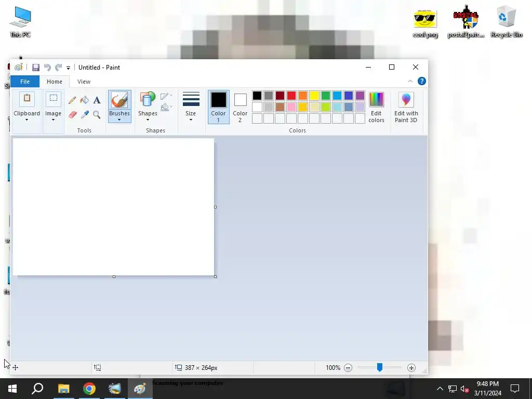Select the Text tool
Viewport: 532px width, 399px height.
coord(97,100)
